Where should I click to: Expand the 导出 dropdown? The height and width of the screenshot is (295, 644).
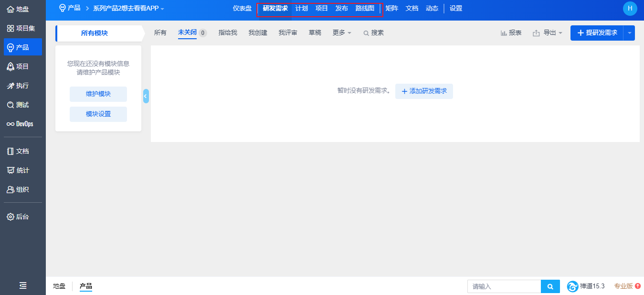pyautogui.click(x=547, y=33)
